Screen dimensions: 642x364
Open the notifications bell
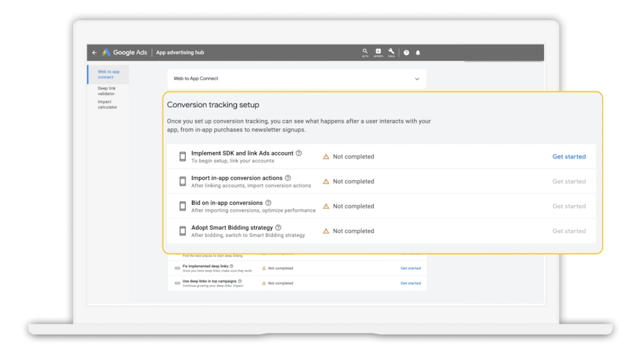coord(418,53)
